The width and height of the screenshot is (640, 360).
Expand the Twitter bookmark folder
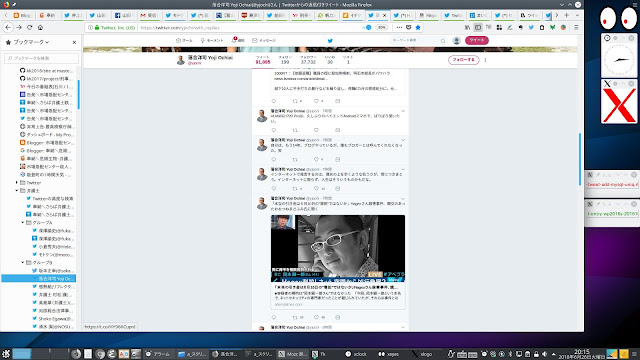(x=17, y=182)
